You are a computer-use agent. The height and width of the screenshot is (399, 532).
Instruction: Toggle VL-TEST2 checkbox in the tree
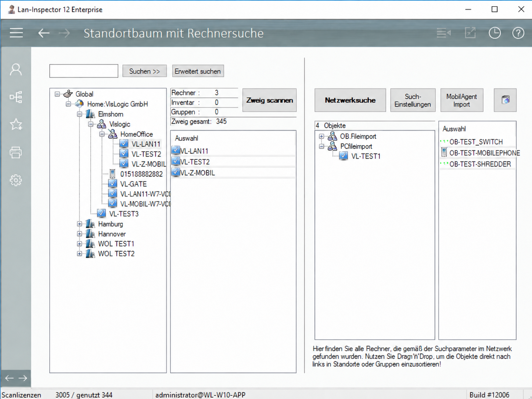pos(124,154)
